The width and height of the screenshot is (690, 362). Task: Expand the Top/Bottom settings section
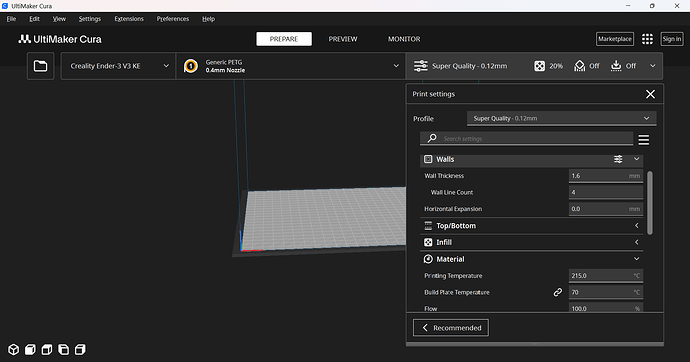pyautogui.click(x=532, y=226)
